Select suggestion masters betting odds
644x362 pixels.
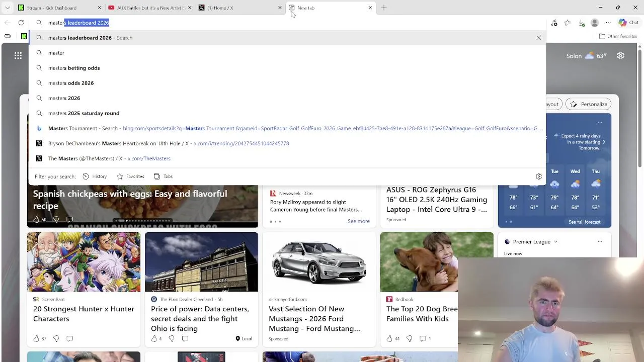[287, 68]
